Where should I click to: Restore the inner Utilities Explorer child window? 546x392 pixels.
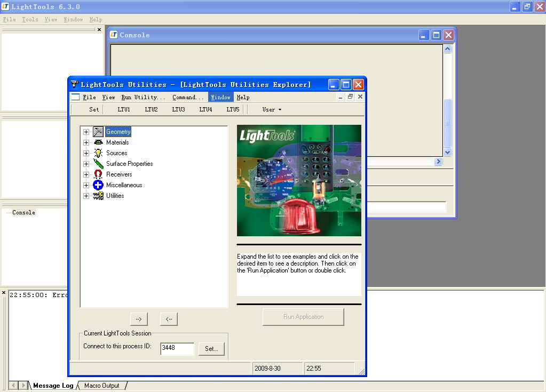[x=350, y=97]
